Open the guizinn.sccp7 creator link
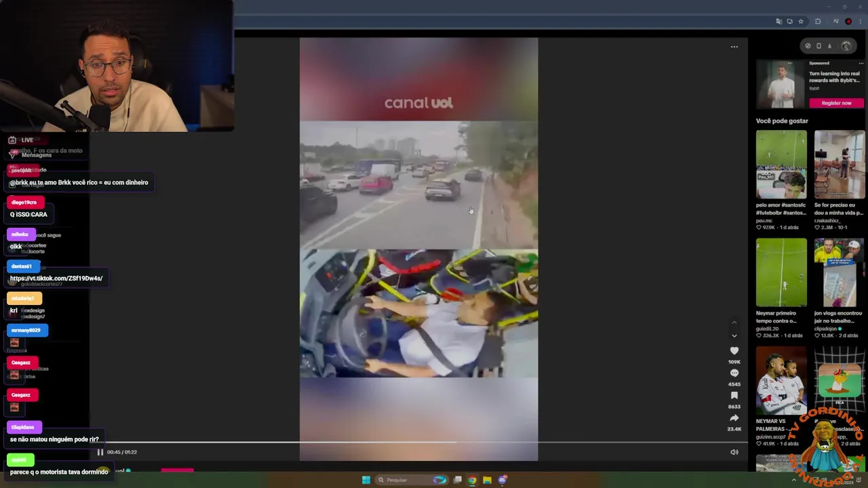This screenshot has height=488, width=868. click(772, 436)
